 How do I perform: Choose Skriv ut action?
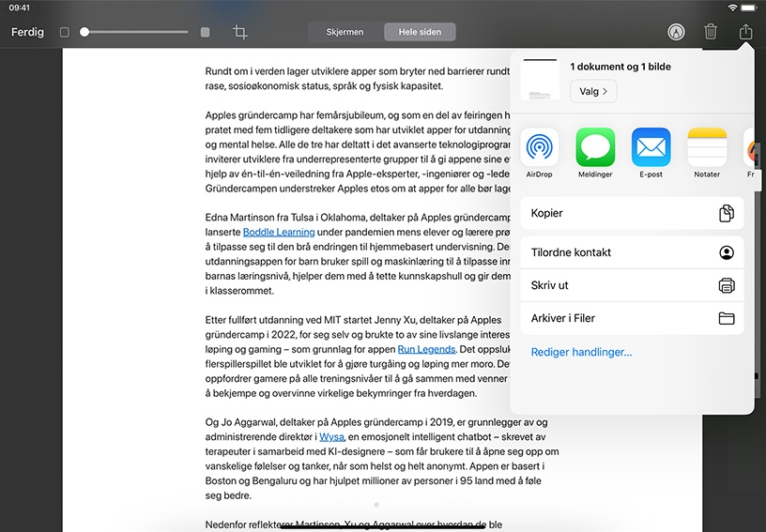pos(632,285)
